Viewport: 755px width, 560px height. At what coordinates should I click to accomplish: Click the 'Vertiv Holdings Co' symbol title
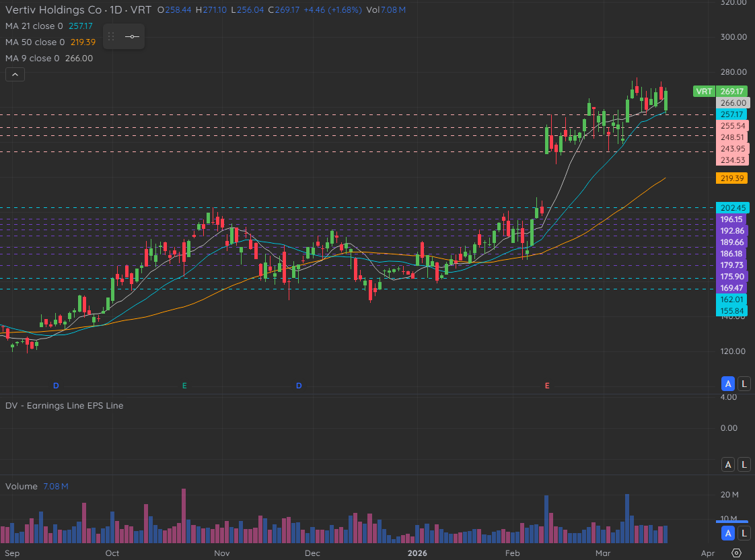coord(53,9)
